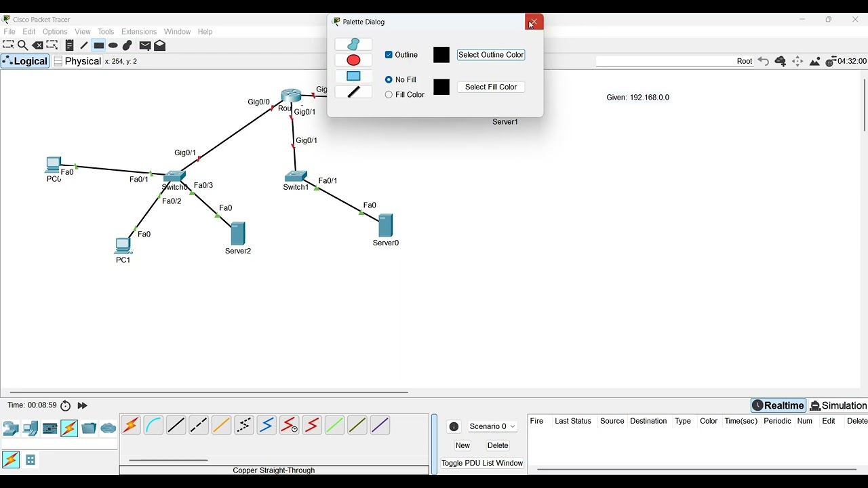Pick the purple USB cable
Screen dimensions: 868x488
tap(380, 425)
